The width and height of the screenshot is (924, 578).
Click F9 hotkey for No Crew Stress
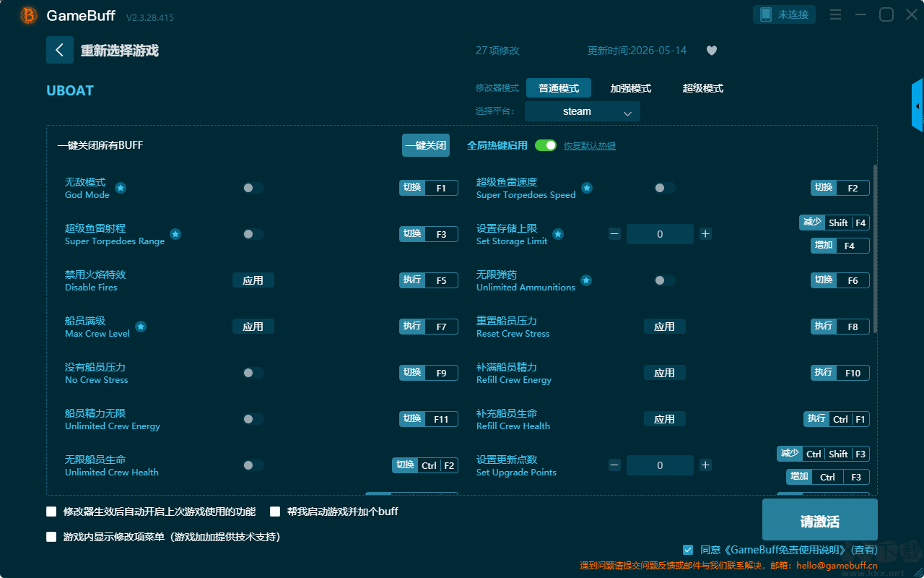(x=429, y=373)
